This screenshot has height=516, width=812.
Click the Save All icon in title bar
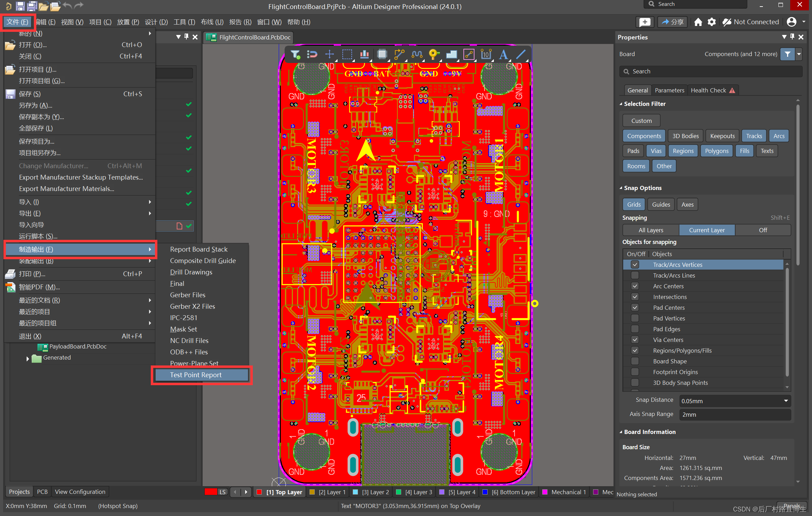point(32,6)
